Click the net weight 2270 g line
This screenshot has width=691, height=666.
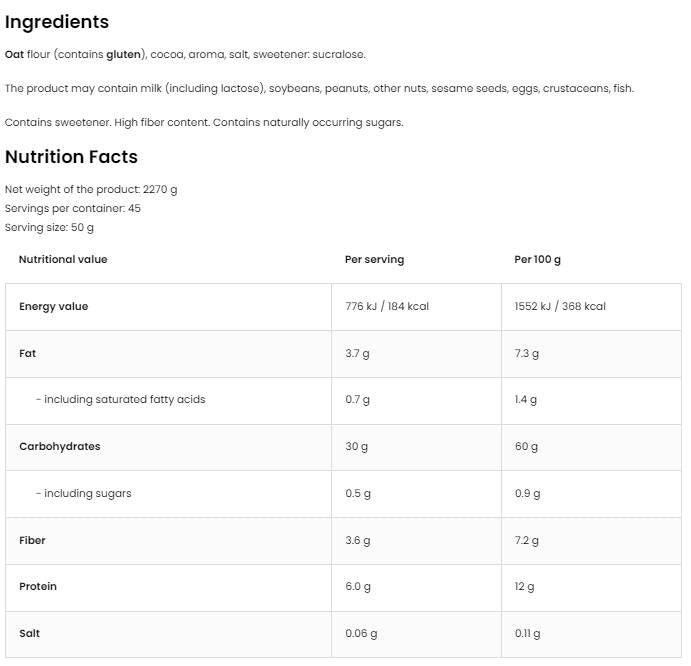pos(91,189)
